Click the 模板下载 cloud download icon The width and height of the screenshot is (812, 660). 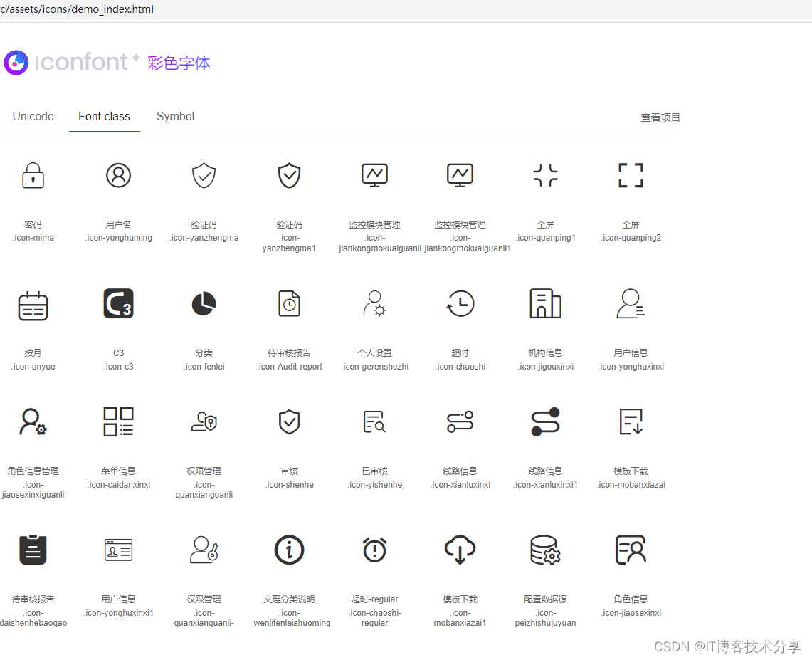point(460,550)
